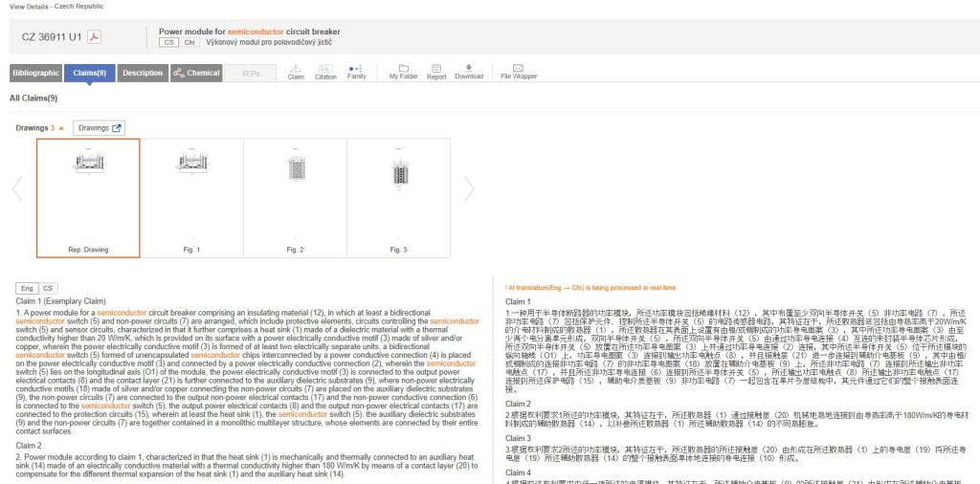Switch to the Bibliographic tab
Viewport: 980px width, 484px height.
[36, 73]
